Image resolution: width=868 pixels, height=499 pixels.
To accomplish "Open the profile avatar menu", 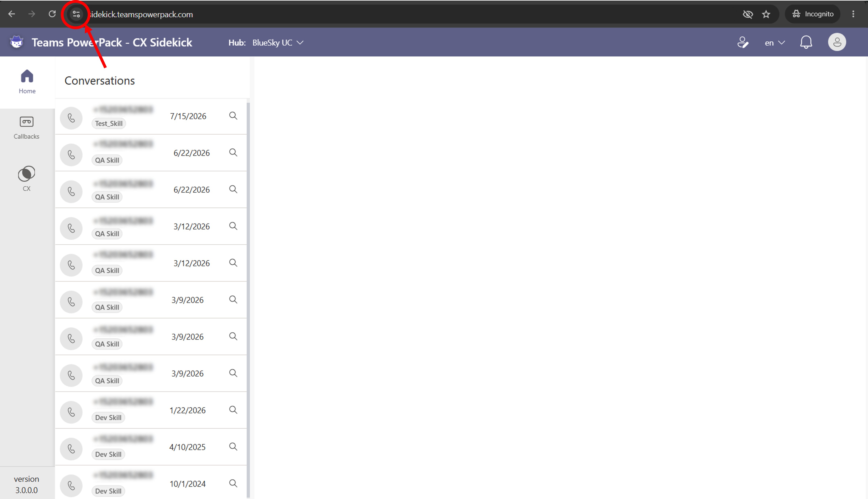I will (x=837, y=42).
